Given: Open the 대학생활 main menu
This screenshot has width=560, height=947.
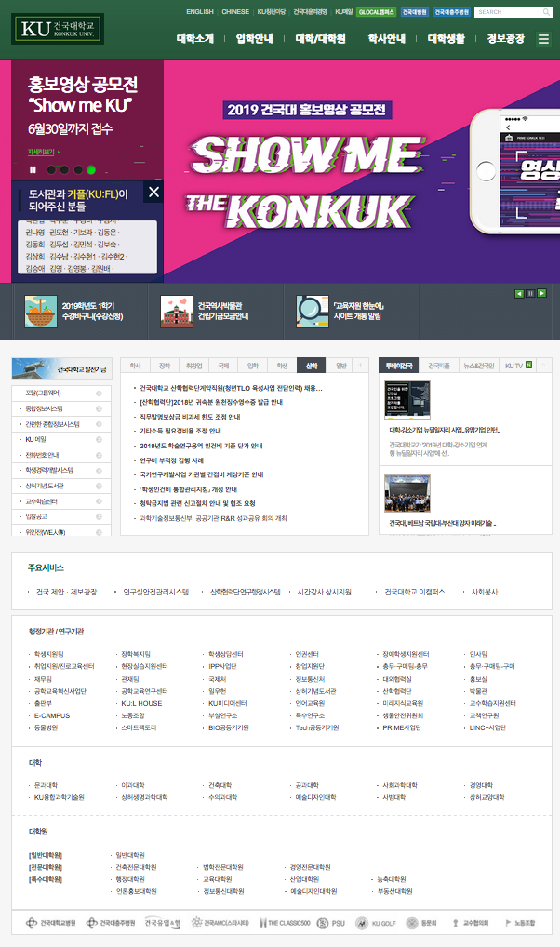Looking at the screenshot, I should click(447, 39).
